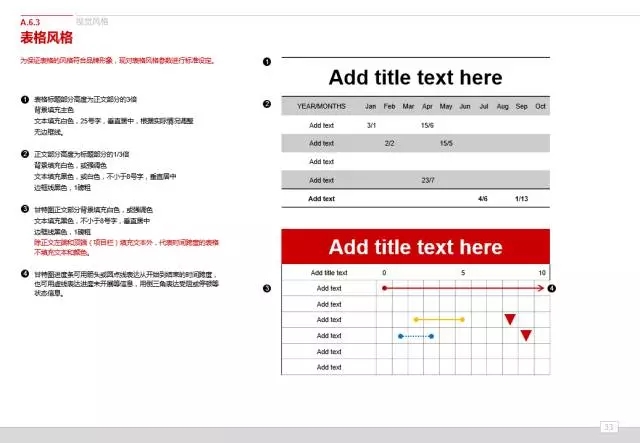Click the number 4 marker beside red arrowhead

(551, 289)
